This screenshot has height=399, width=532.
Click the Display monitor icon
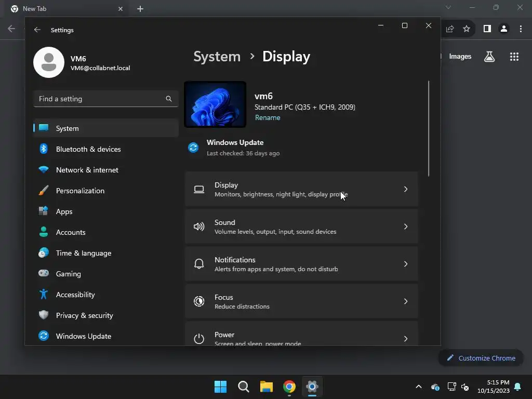[199, 189]
